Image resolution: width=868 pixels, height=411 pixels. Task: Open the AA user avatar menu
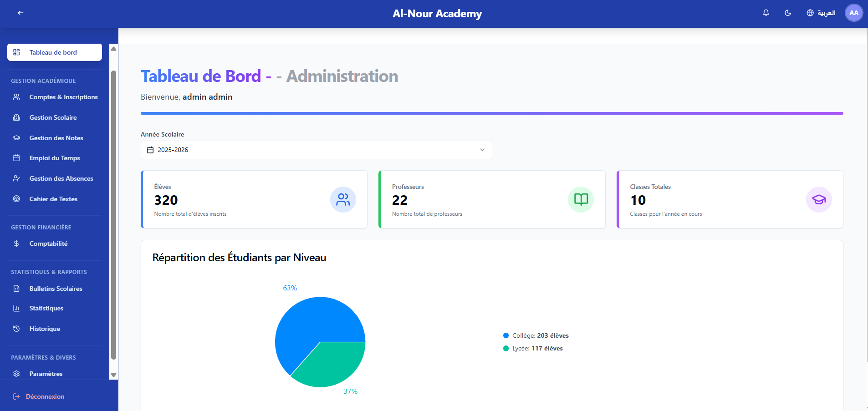pos(854,13)
